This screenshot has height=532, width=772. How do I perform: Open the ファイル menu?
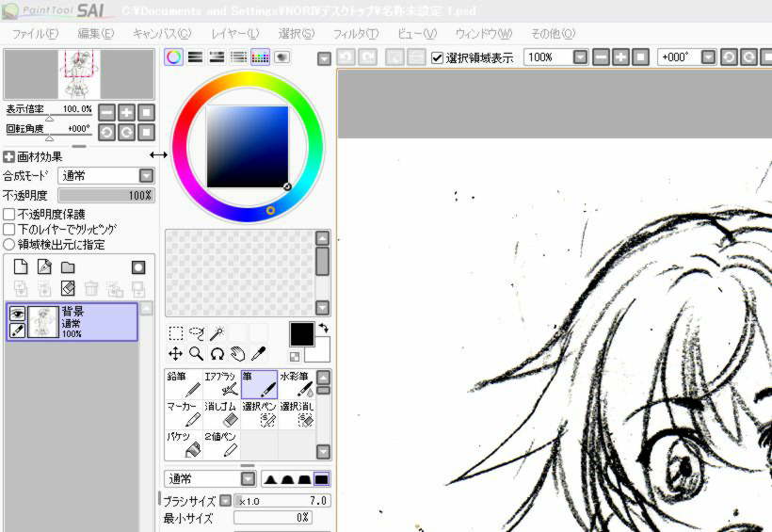(x=35, y=34)
